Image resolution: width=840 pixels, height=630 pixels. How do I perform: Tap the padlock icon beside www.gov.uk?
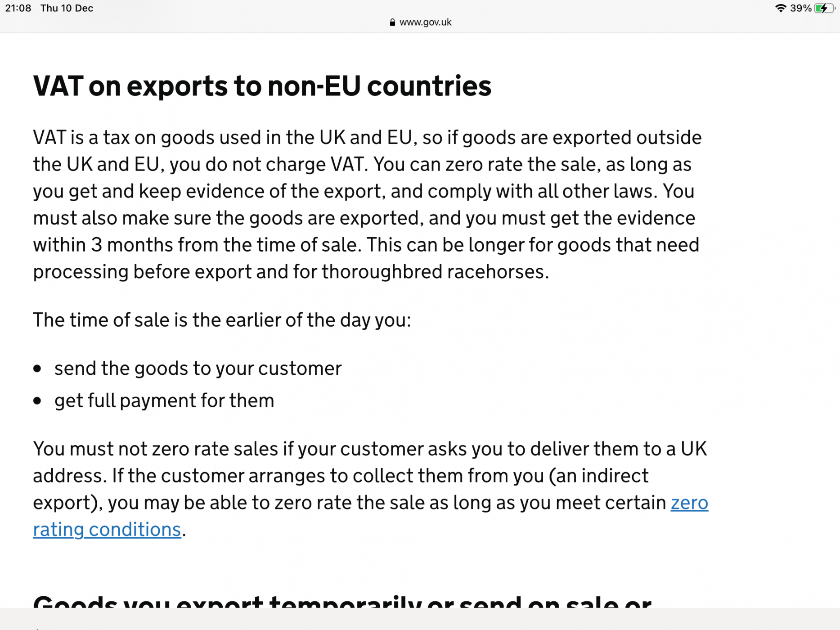392,22
